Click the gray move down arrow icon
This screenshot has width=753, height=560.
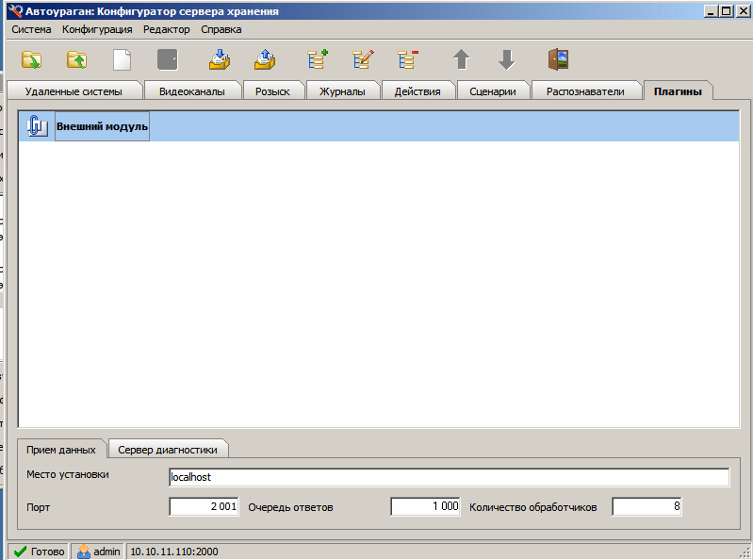point(506,60)
